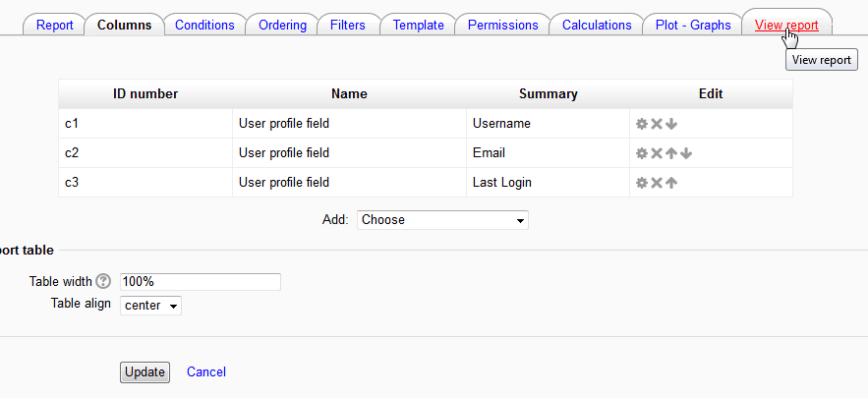This screenshot has width=868, height=398.
Task: Open the View report tab
Action: click(x=786, y=26)
